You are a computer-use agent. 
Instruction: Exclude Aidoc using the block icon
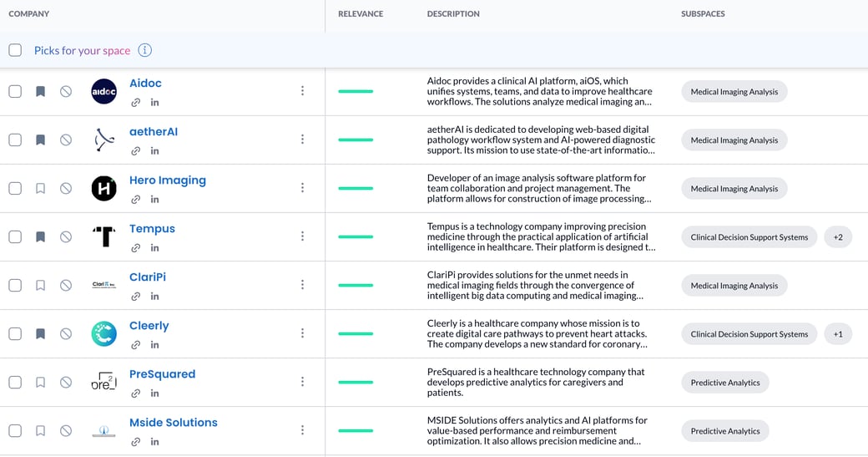66,91
